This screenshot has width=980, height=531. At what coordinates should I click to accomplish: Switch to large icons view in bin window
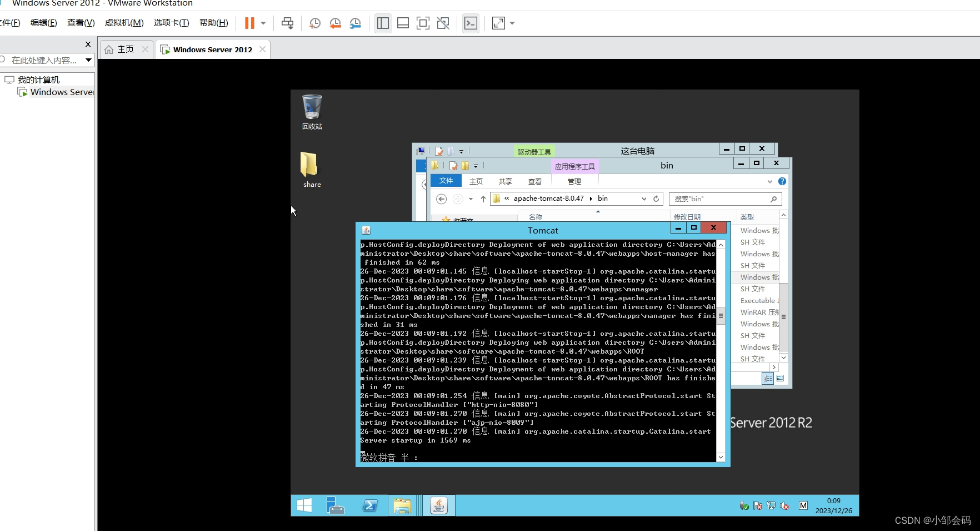click(x=780, y=378)
